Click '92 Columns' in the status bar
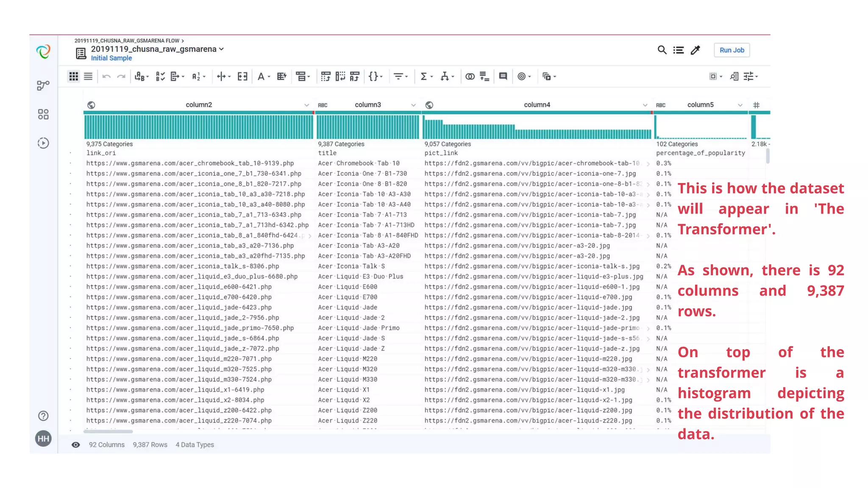 (107, 445)
